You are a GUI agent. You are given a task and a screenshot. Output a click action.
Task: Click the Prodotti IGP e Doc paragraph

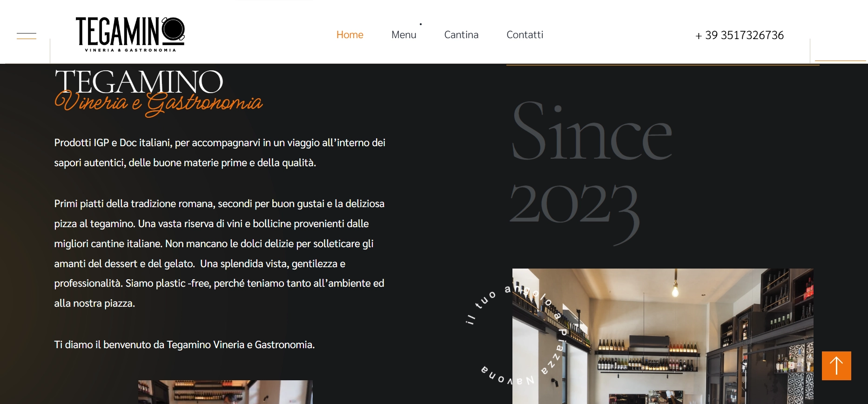pos(220,153)
